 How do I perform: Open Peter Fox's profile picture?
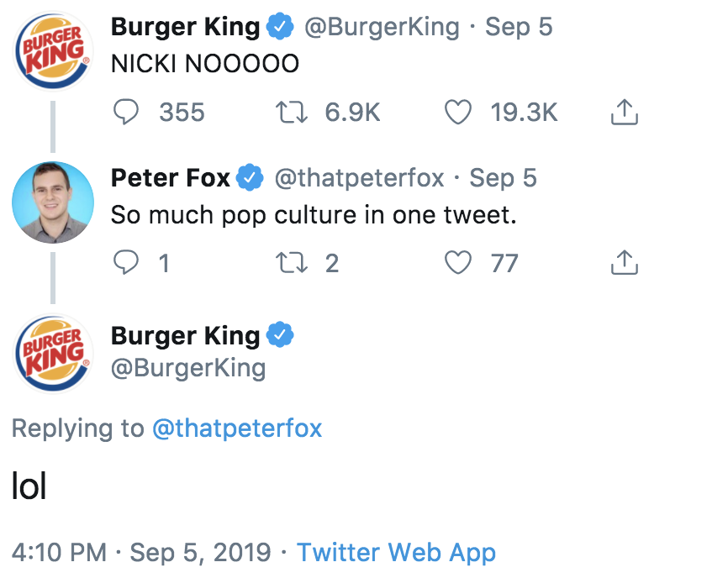point(53,202)
